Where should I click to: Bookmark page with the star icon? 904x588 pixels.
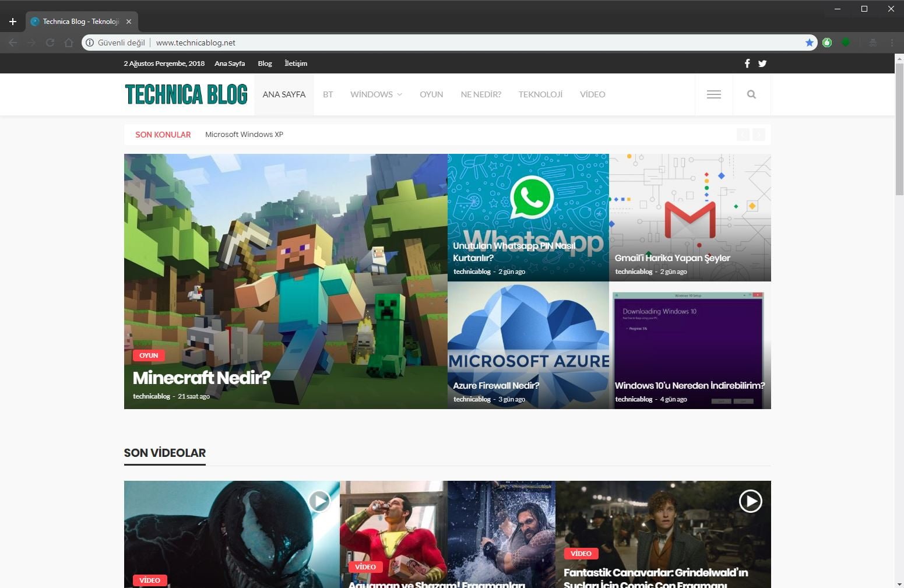pos(810,43)
